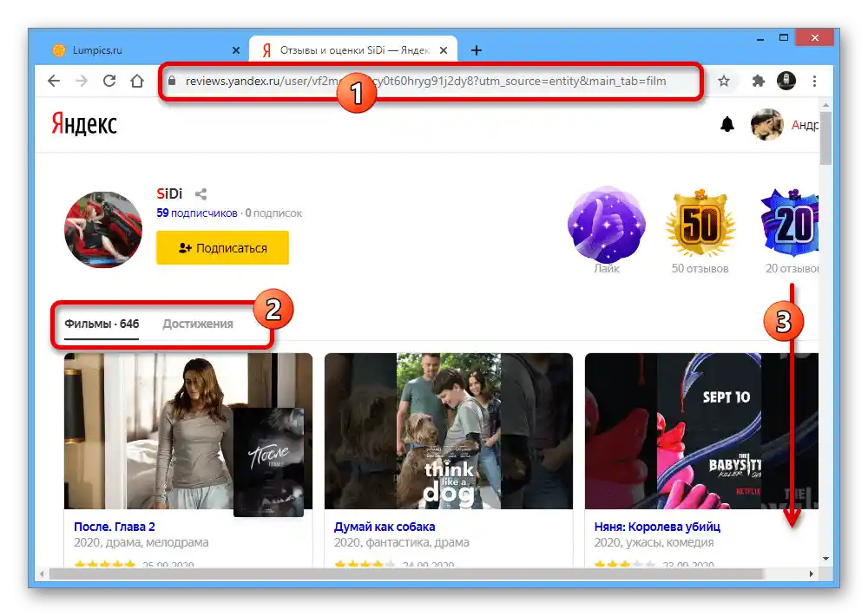Click '2020, фантастика, драма' text
The height and width of the screenshot is (616, 868).
click(401, 542)
